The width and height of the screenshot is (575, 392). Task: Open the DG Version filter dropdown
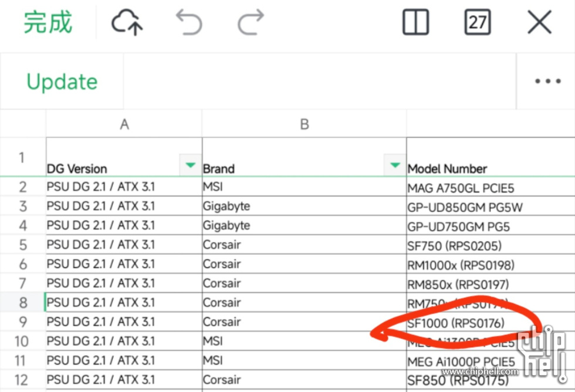point(190,165)
